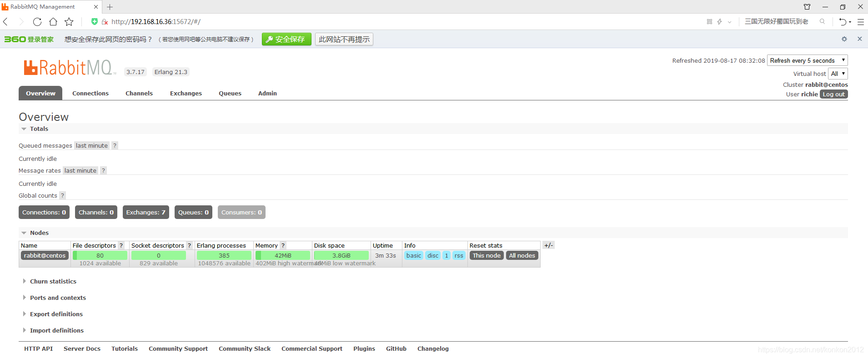Click the lightning speed mode icon

click(x=719, y=21)
